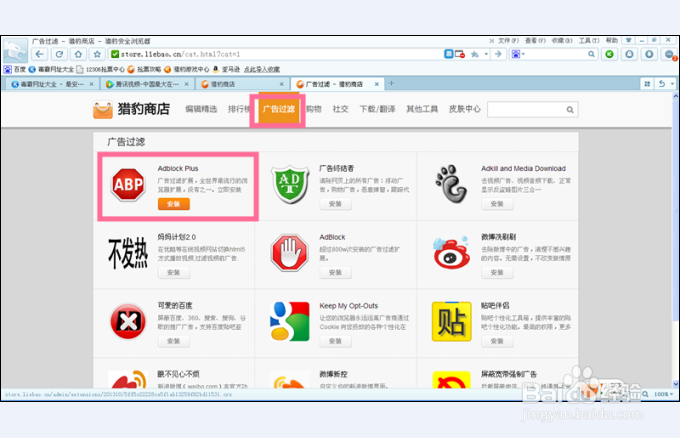Open the 100% zoom dropdown in status bar
Image resolution: width=680 pixels, height=438 pixels.
pos(664,394)
